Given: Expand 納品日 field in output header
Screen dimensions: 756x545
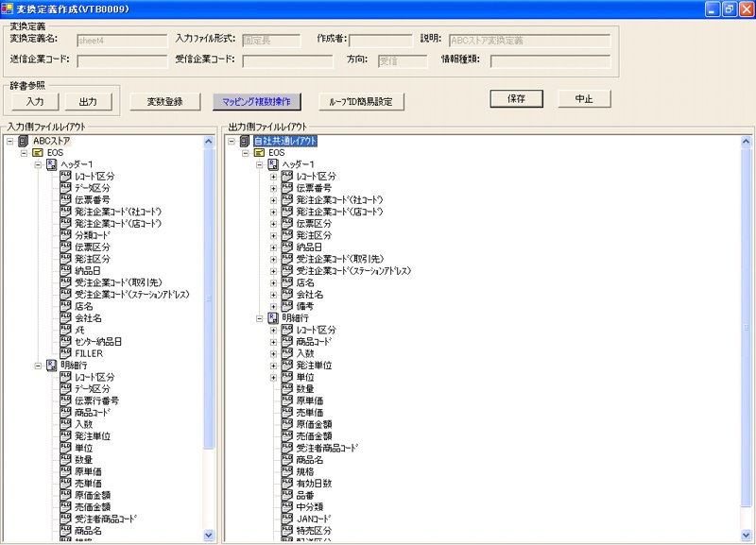Looking at the screenshot, I should click(x=273, y=247).
